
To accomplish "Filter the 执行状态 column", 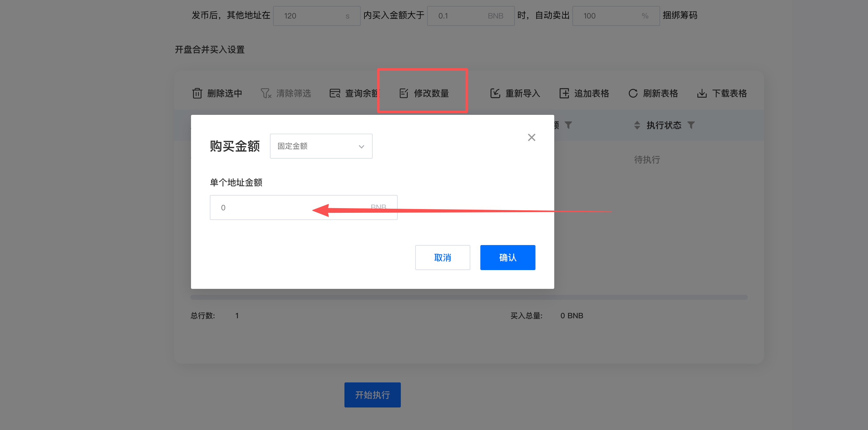I will [x=691, y=125].
